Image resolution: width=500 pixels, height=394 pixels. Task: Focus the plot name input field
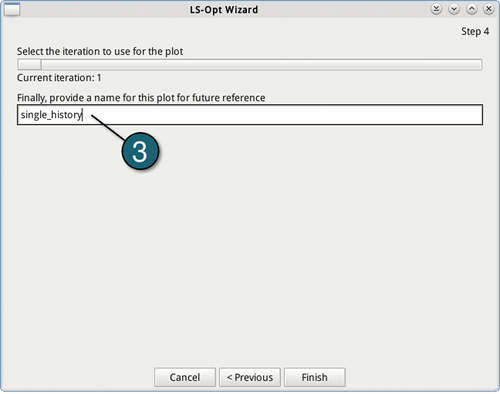click(250, 115)
